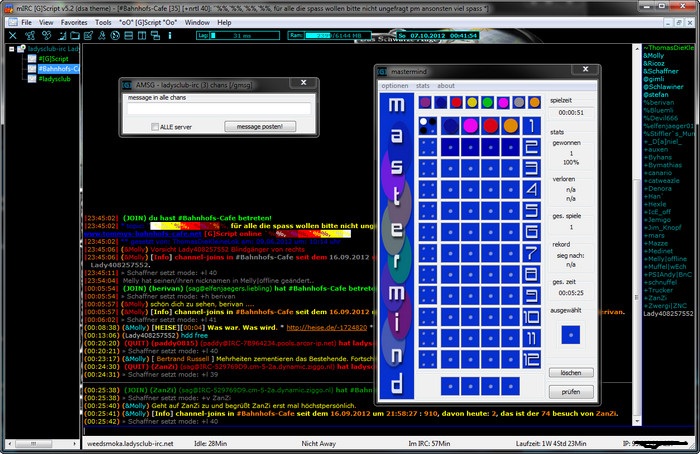Open the *oO* [G]Script *Oo* menu
The width and height of the screenshot is (700, 454).
[x=148, y=22]
